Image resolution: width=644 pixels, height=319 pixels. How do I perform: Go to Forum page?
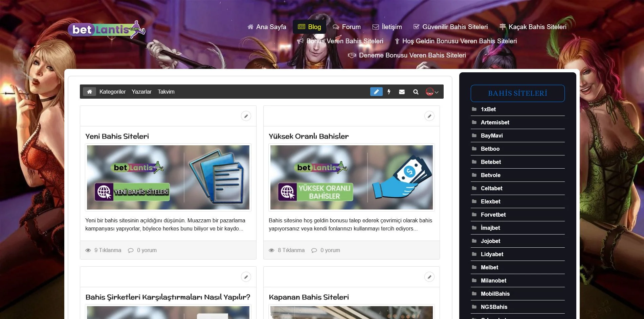[347, 27]
